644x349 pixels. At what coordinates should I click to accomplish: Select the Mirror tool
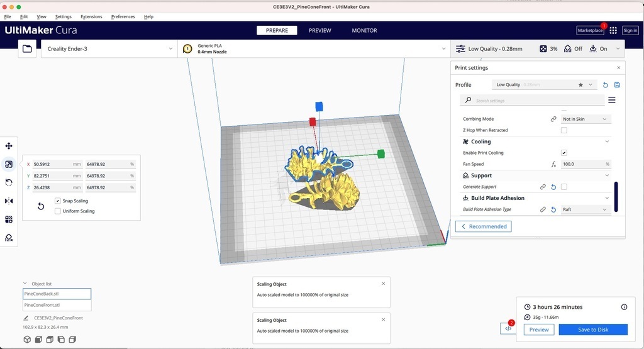[9, 201]
